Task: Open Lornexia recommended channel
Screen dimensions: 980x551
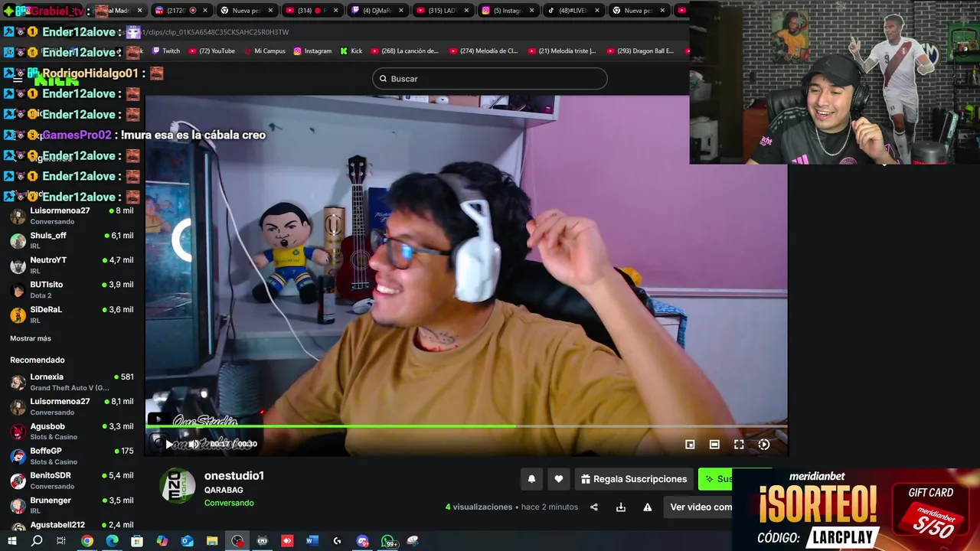Action: tap(72, 382)
